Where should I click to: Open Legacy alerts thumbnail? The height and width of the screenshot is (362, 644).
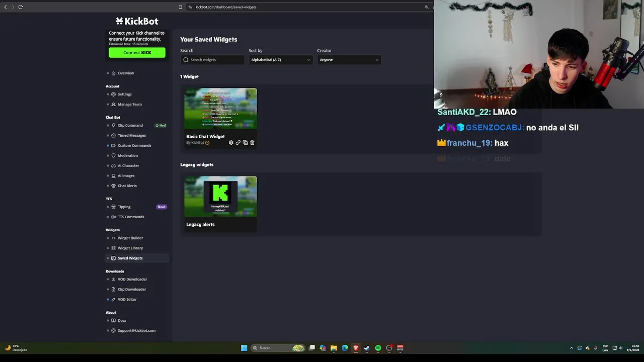[x=220, y=197]
